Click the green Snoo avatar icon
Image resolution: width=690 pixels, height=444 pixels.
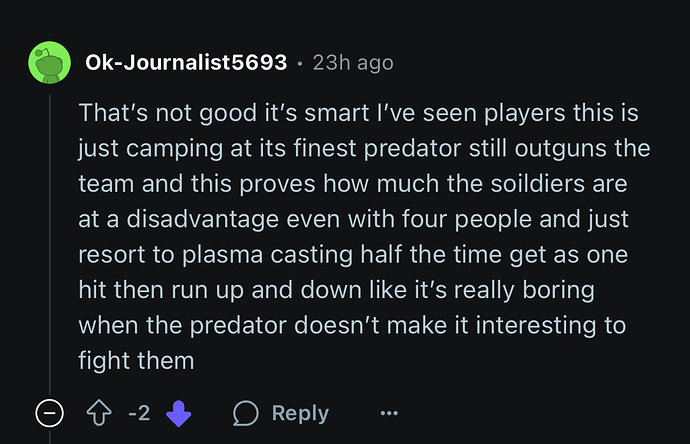[50, 63]
